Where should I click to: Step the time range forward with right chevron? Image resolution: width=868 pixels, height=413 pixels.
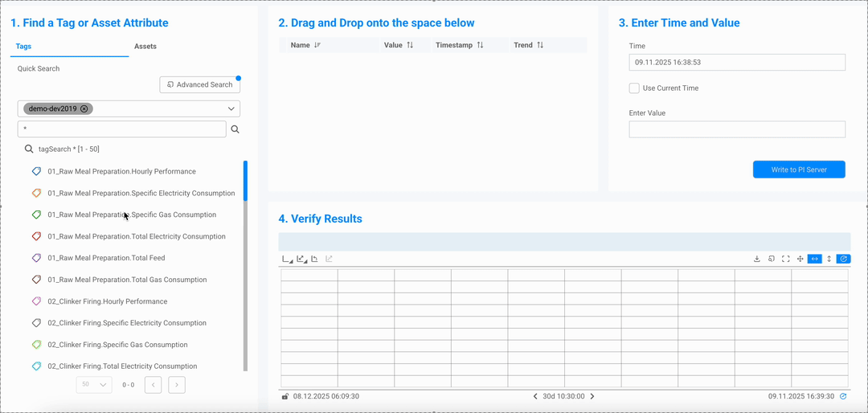(x=592, y=396)
